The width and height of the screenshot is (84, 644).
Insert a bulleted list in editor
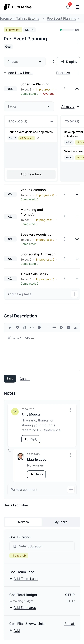click(54, 327)
